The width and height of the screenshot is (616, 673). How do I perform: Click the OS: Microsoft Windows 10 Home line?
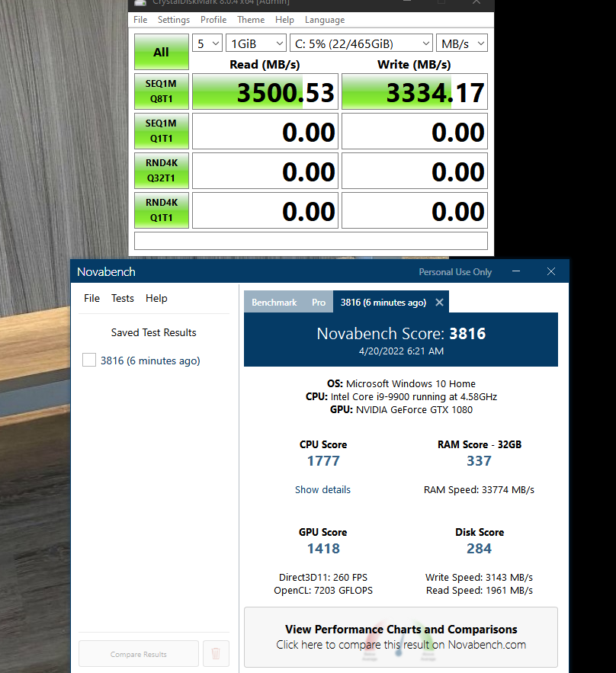point(401,383)
